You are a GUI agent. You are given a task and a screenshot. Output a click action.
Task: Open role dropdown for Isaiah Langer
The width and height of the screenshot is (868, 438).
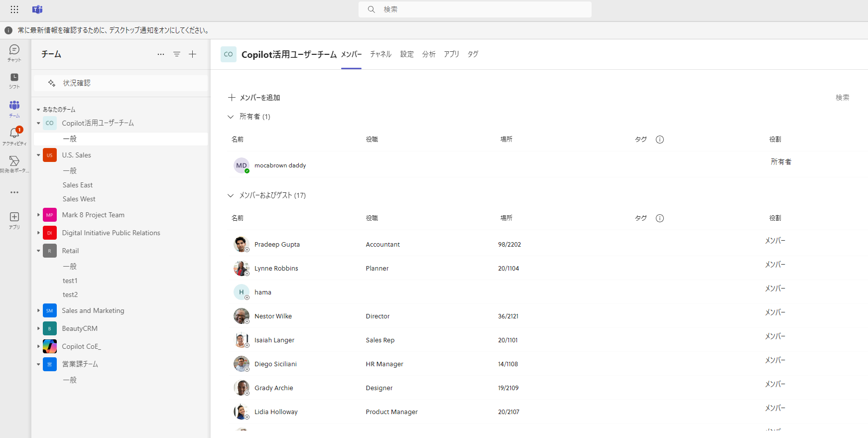775,336
